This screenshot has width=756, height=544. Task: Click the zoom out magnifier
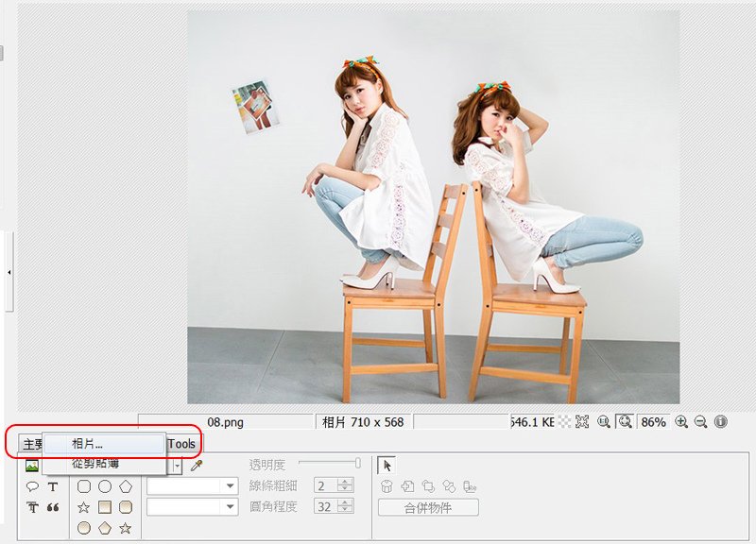tap(700, 422)
